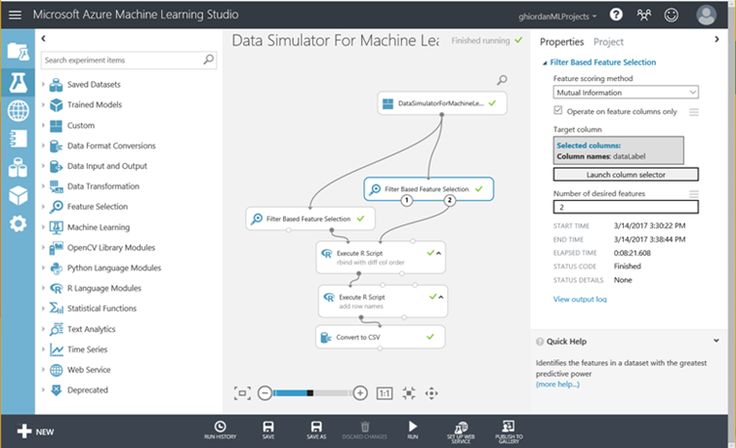The image size is (736, 448).
Task: Open the Settings gear sidebar icon
Action: pos(18,224)
